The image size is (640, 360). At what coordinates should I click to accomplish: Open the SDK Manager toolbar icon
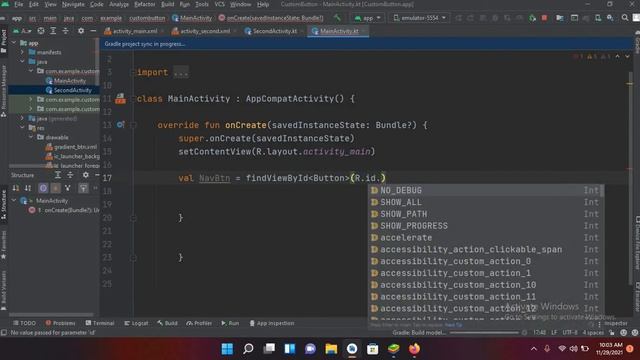[x=610, y=18]
